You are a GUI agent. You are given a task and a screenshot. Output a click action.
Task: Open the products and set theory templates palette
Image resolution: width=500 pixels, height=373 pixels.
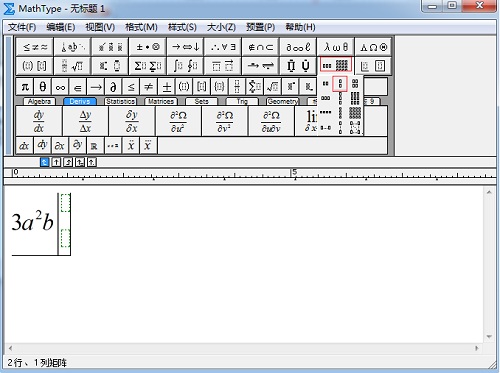tap(298, 65)
